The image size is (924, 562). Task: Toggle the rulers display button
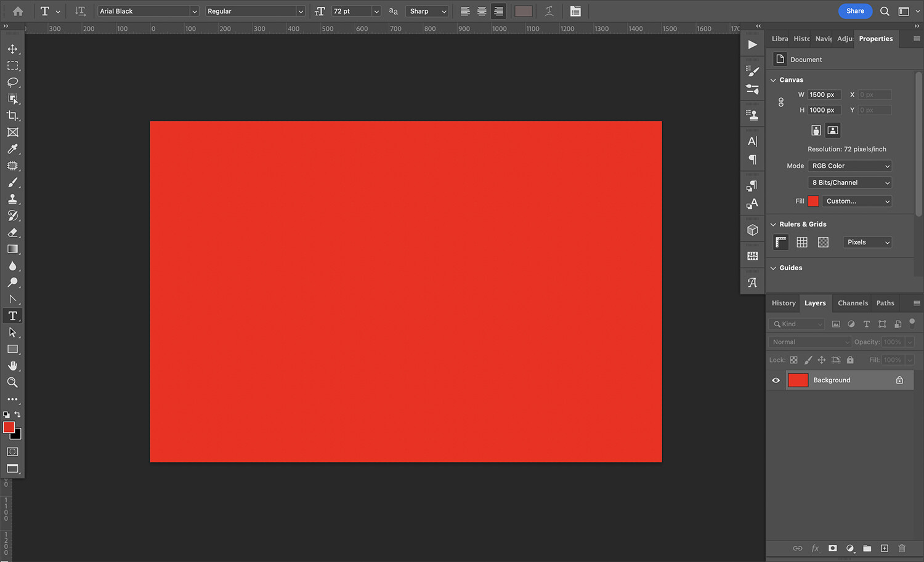781,243
